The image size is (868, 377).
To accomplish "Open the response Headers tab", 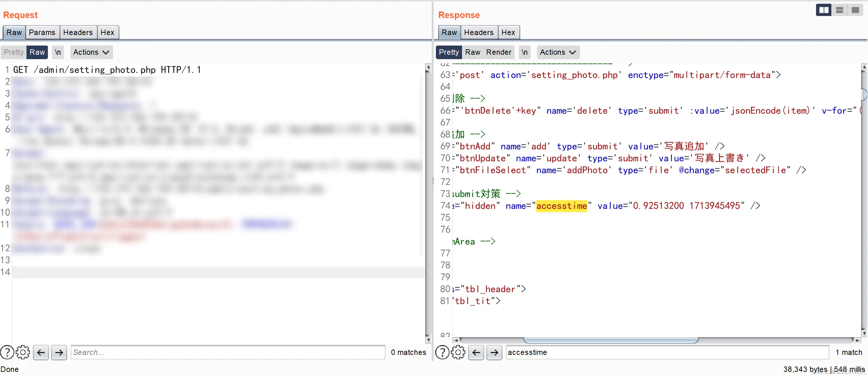I will [x=479, y=32].
